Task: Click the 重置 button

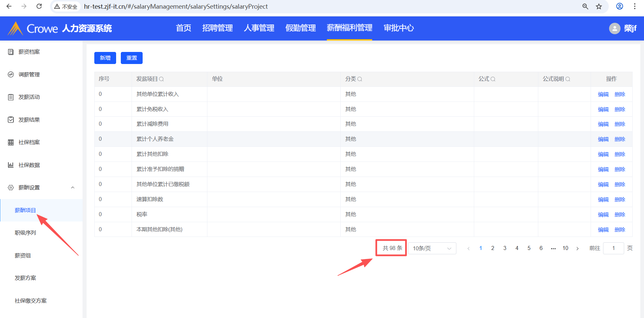Action: pos(132,58)
